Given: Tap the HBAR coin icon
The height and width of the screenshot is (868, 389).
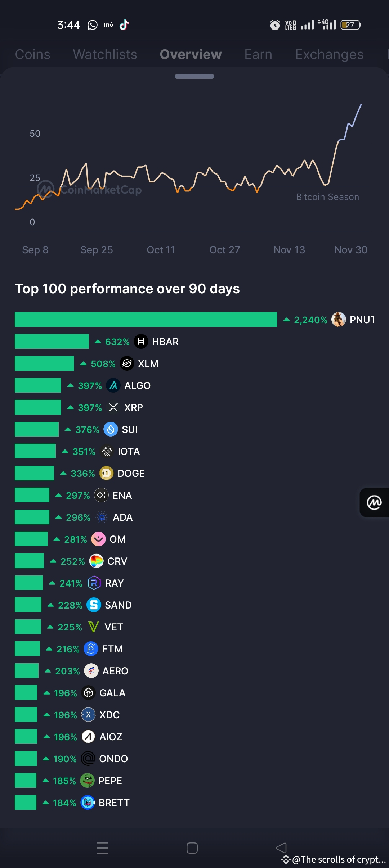Looking at the screenshot, I should (x=142, y=342).
